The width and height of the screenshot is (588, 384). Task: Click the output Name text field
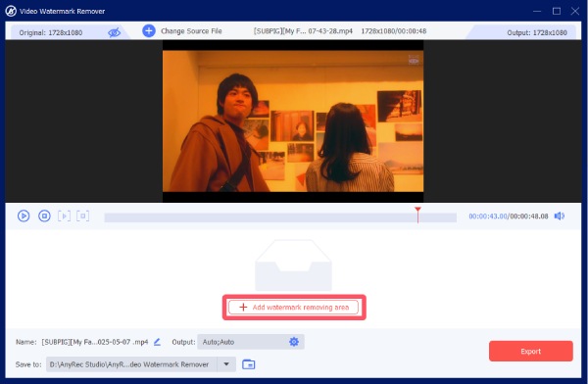pyautogui.click(x=95, y=342)
